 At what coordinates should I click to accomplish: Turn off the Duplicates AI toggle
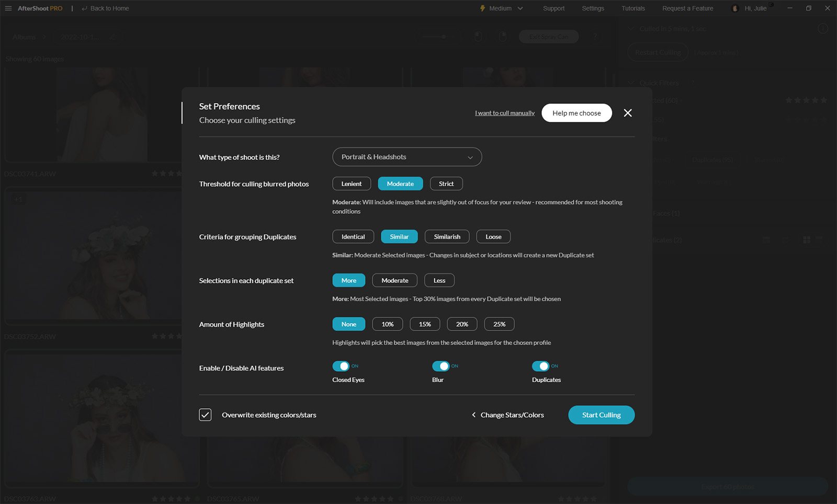540,366
